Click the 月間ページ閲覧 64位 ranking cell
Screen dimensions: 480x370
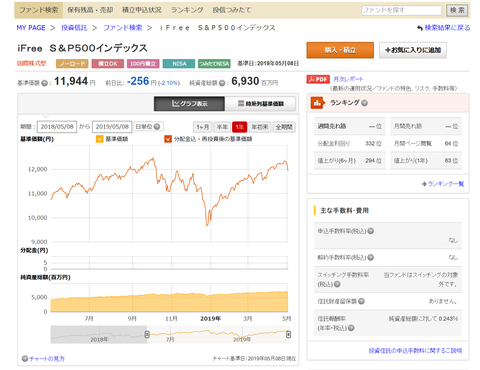click(426, 144)
